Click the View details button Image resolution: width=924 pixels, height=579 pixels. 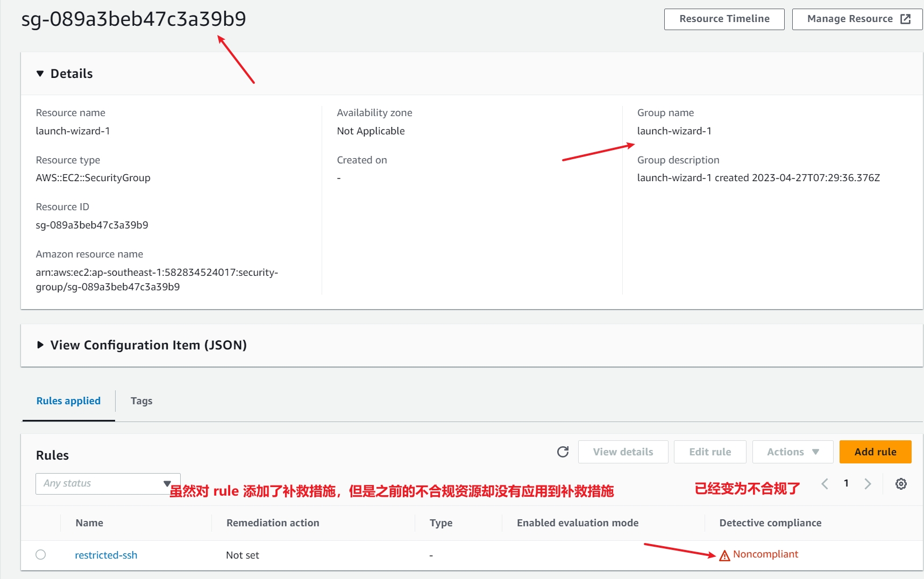623,452
